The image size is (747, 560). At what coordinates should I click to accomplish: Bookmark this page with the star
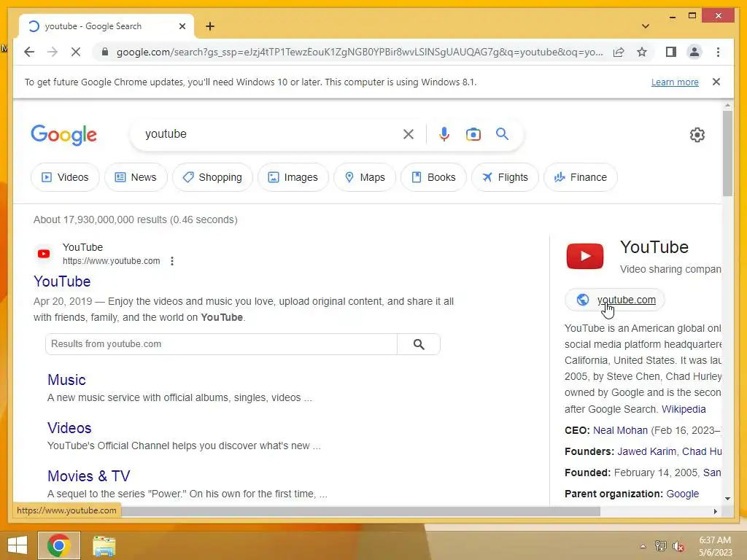642,52
